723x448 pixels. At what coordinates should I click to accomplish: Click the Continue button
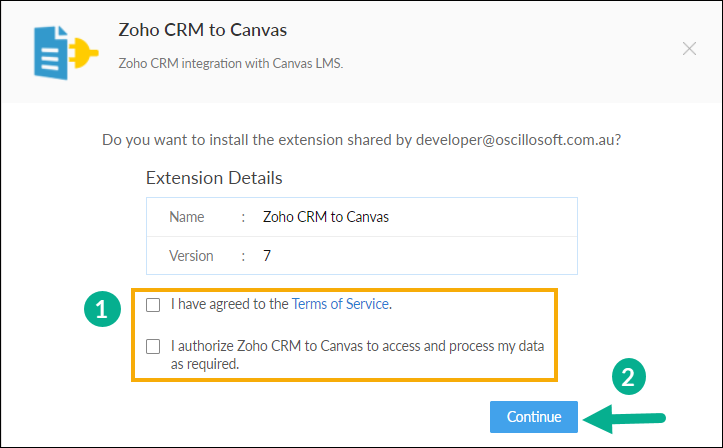click(533, 417)
